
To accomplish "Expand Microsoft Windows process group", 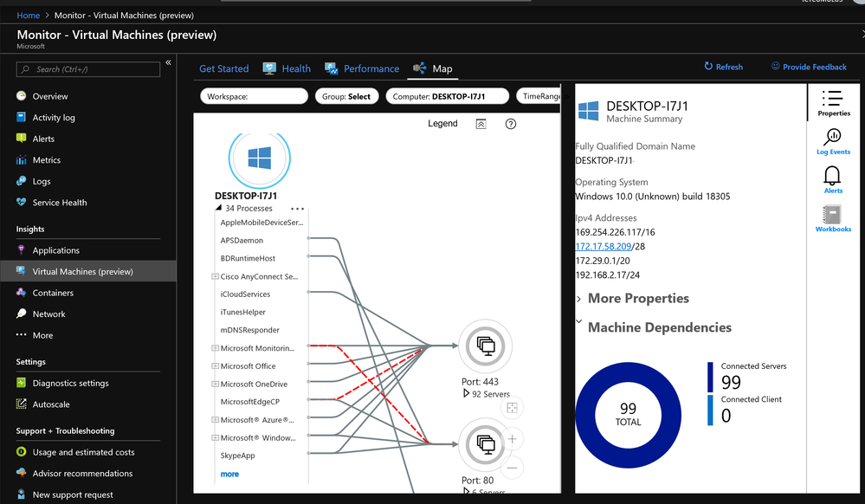I will coord(215,438).
